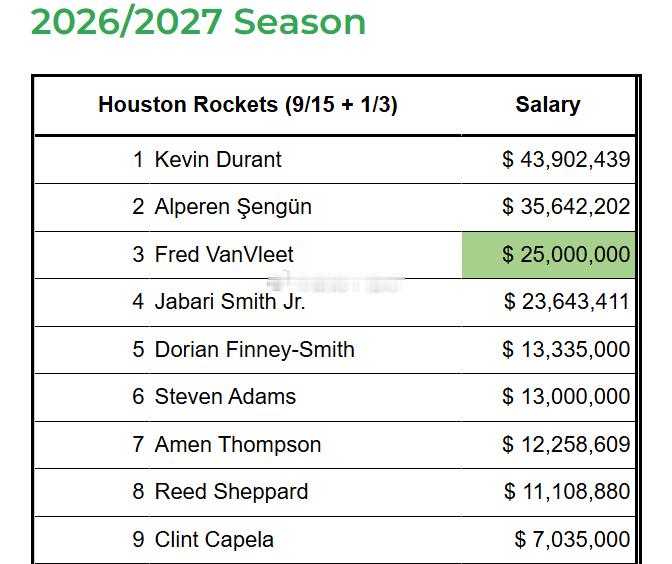Click Alperen Şengün's salary $35,642,202
This screenshot has height=564, width=672.
click(x=566, y=207)
